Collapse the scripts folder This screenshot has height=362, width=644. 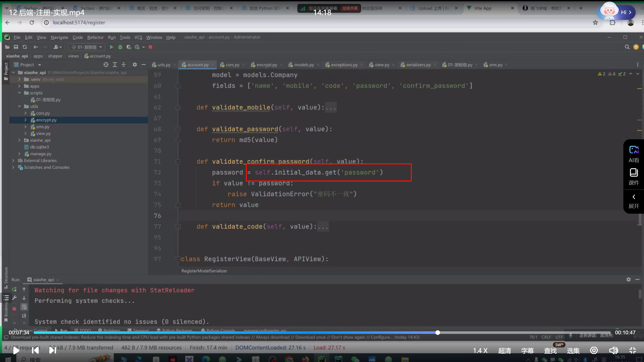(x=19, y=93)
